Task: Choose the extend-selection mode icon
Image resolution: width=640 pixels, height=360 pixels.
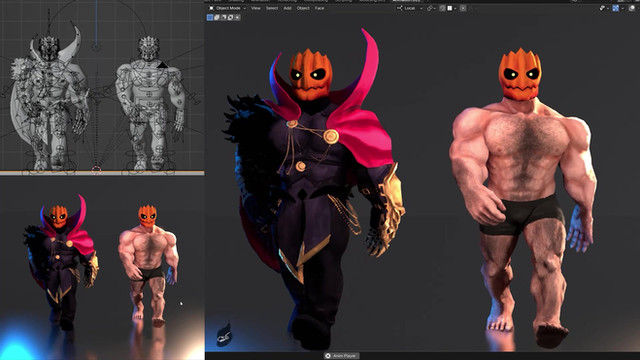Action: (217, 18)
